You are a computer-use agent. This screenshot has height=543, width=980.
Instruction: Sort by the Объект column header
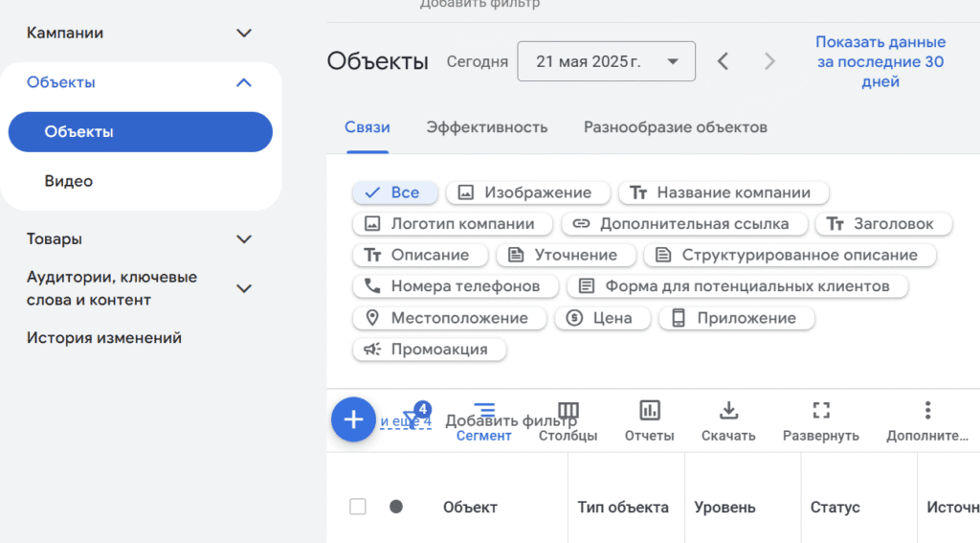470,508
